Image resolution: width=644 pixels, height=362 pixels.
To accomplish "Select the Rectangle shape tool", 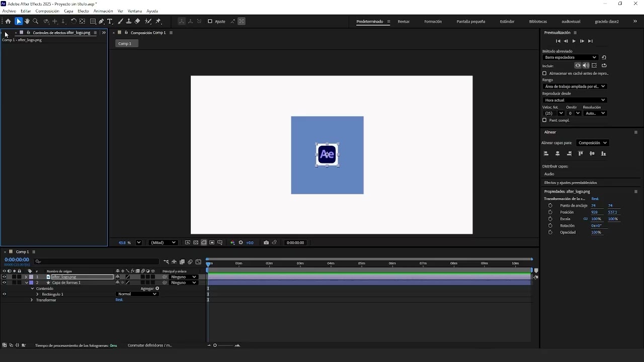I will click(x=93, y=22).
